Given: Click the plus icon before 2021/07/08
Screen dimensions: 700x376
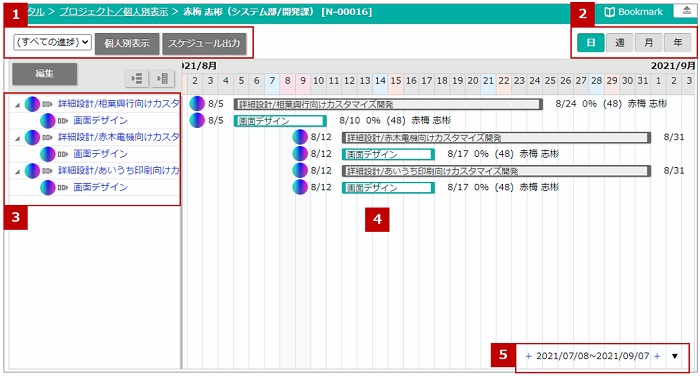Looking at the screenshot, I should (x=529, y=356).
